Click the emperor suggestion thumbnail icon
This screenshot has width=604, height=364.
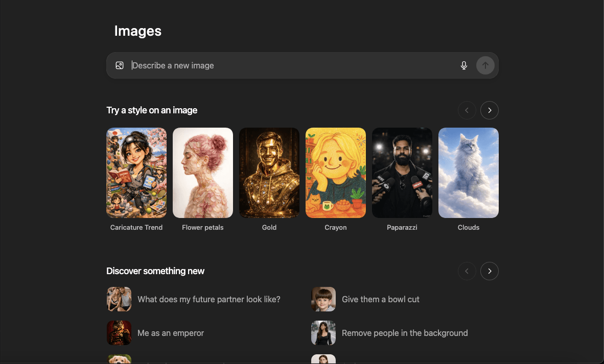click(119, 333)
